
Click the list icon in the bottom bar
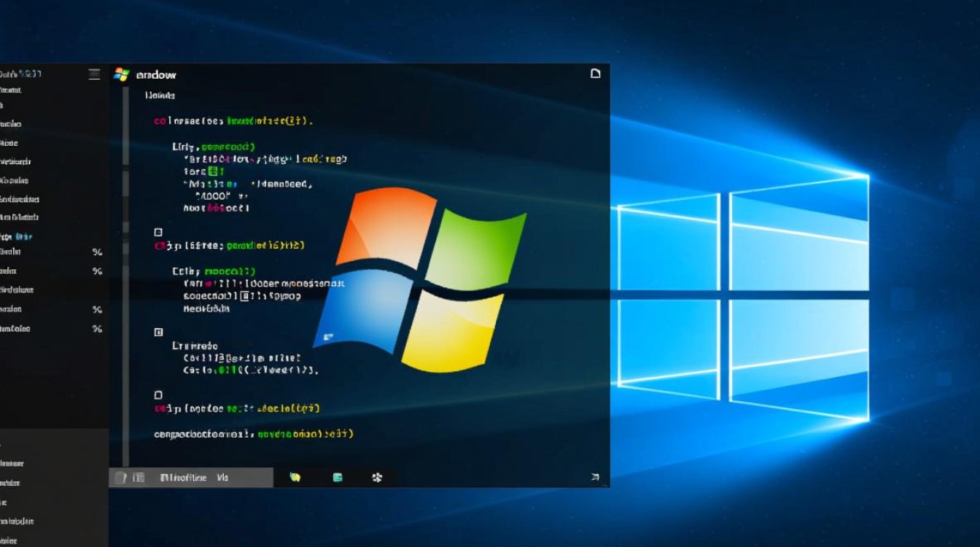point(139,478)
